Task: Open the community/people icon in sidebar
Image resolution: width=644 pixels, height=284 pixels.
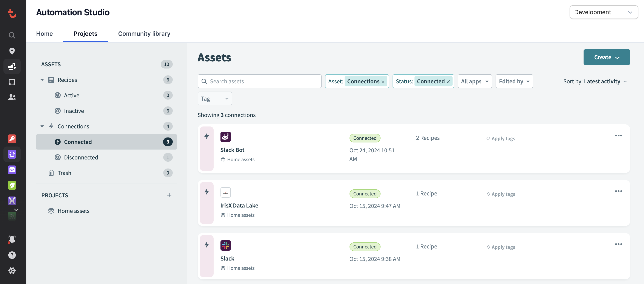Action: click(12, 97)
